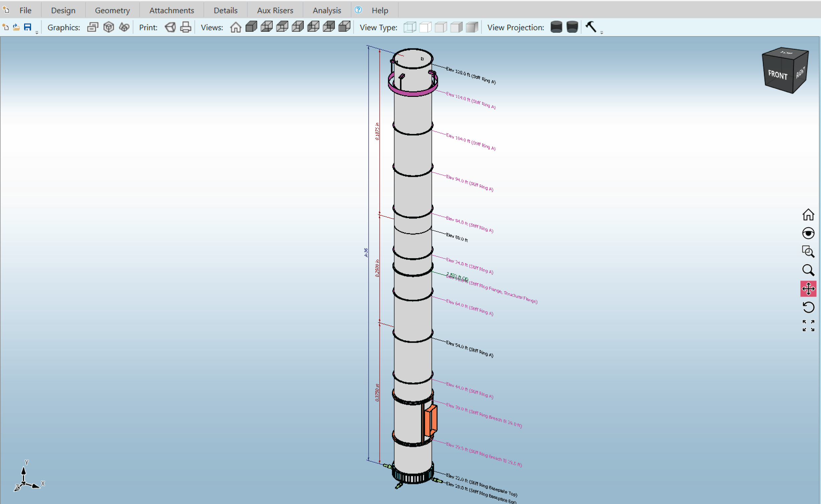
Task: Expand overflow arrow next to hammer icon
Action: click(601, 32)
